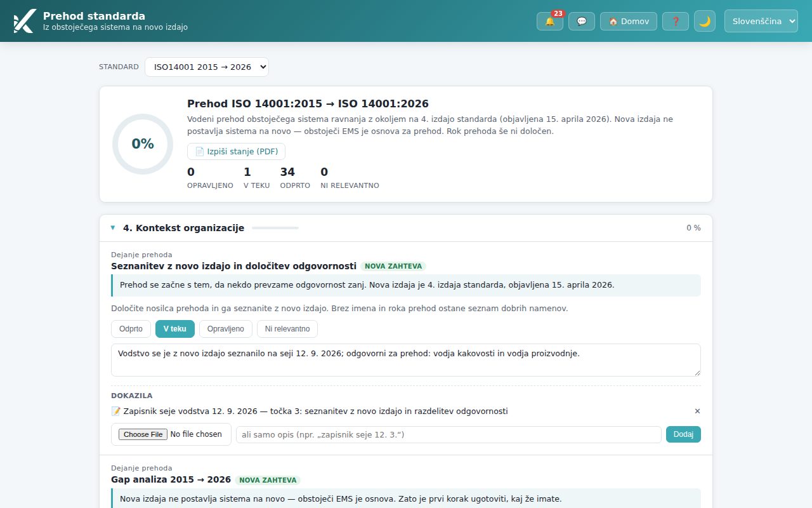Click the NOVA ZAHTEVA badge beside Seznanitev
Screen dimensions: 812x508
point(393,267)
